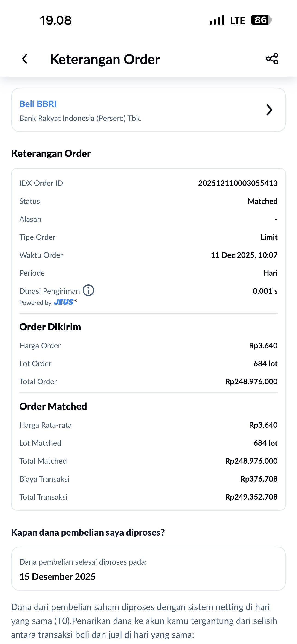Tap the Matched status value
The height and width of the screenshot is (644, 297).
[x=262, y=201]
